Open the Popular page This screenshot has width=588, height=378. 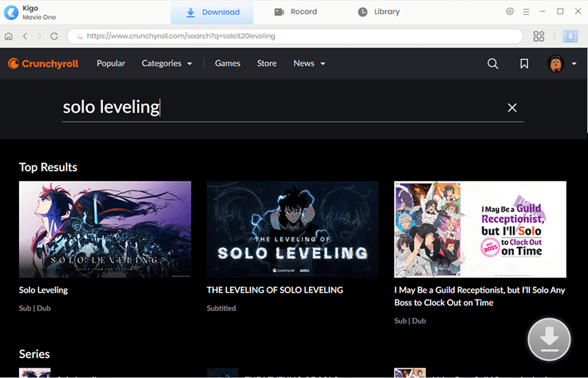pyautogui.click(x=111, y=63)
